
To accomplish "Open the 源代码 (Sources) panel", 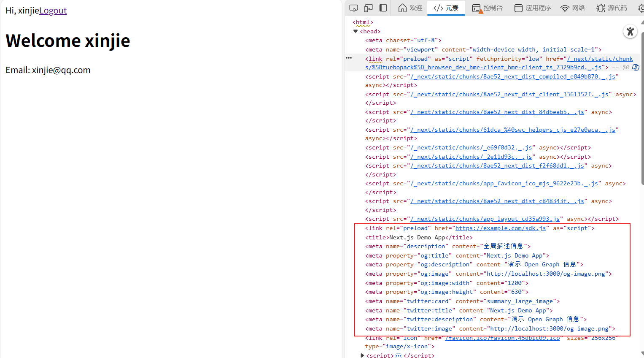I will tap(612, 8).
